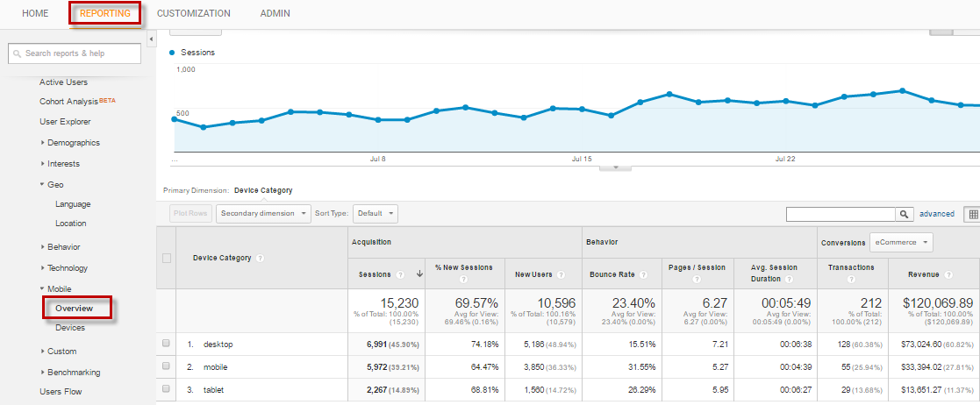This screenshot has height=405, width=980.
Task: Open the Sort Type Default dropdown
Action: tap(375, 213)
